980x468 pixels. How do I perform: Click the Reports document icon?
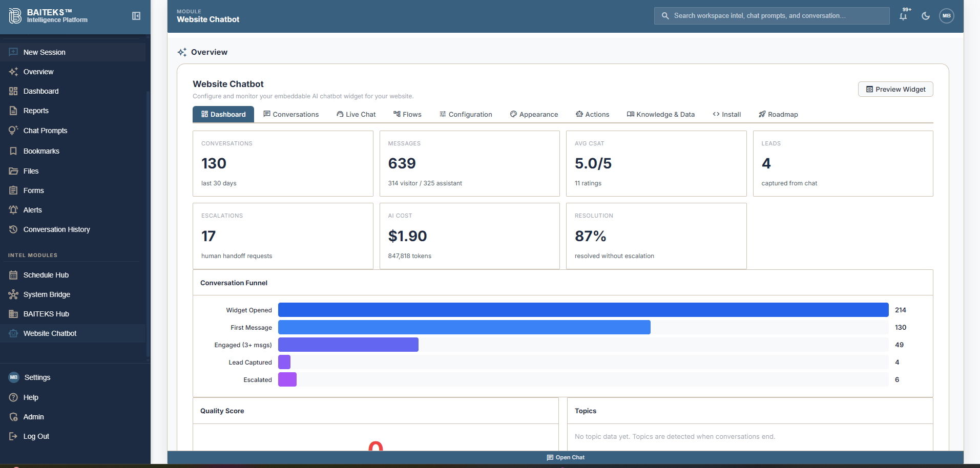tap(13, 111)
